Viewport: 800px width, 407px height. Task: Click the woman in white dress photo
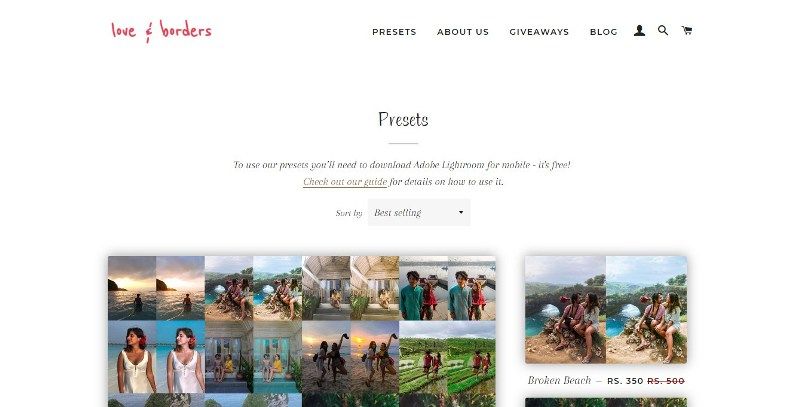156,357
